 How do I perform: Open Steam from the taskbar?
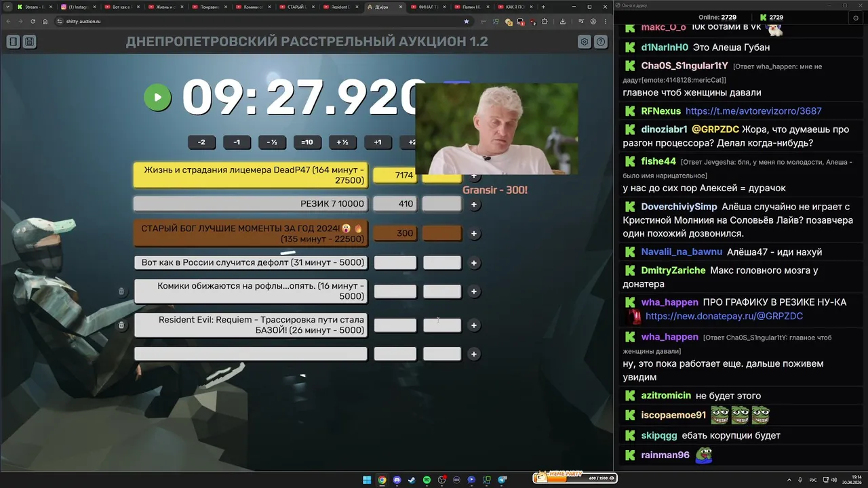[412, 480]
